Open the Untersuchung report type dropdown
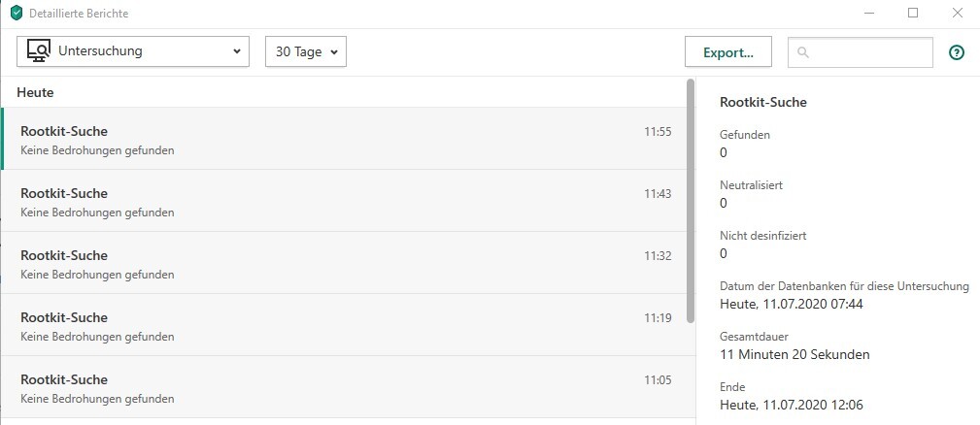 [x=133, y=51]
